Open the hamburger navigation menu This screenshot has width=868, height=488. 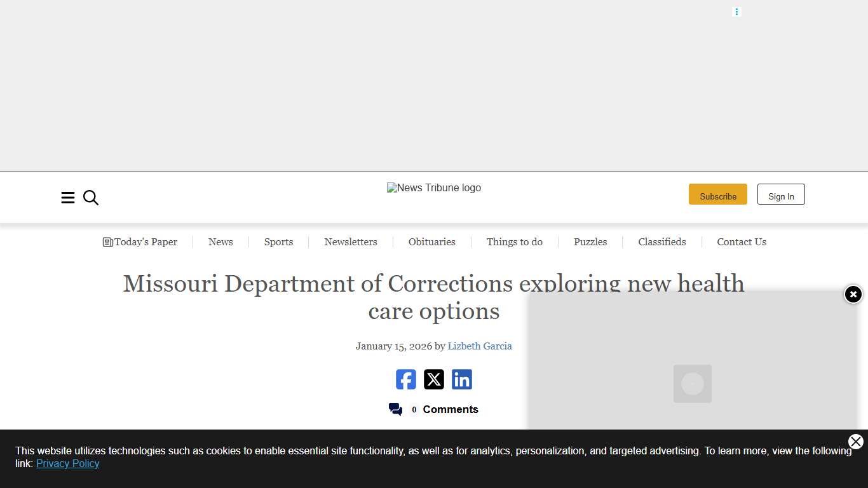point(68,198)
